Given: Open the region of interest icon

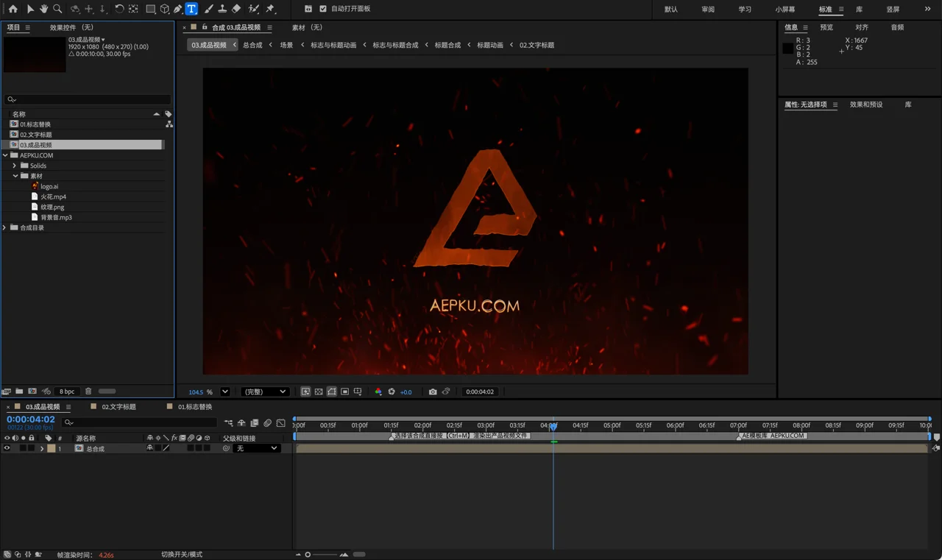Looking at the screenshot, I should 344,391.
